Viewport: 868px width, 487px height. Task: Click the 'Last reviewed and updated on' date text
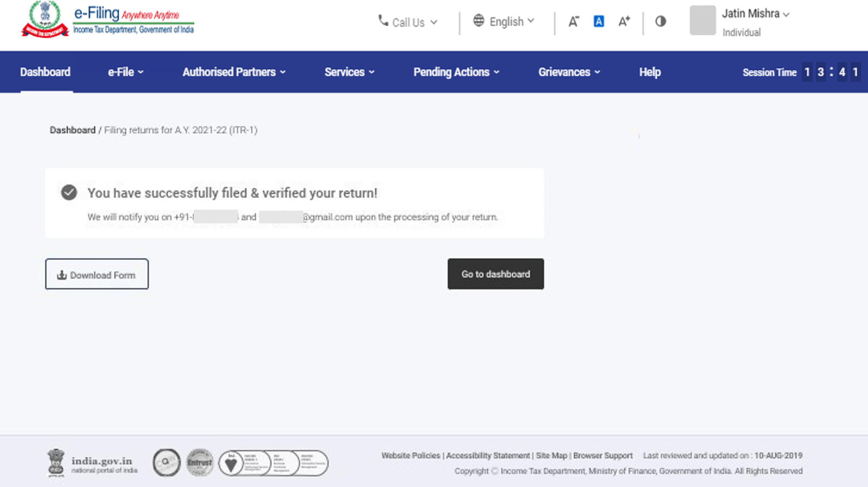pos(723,455)
